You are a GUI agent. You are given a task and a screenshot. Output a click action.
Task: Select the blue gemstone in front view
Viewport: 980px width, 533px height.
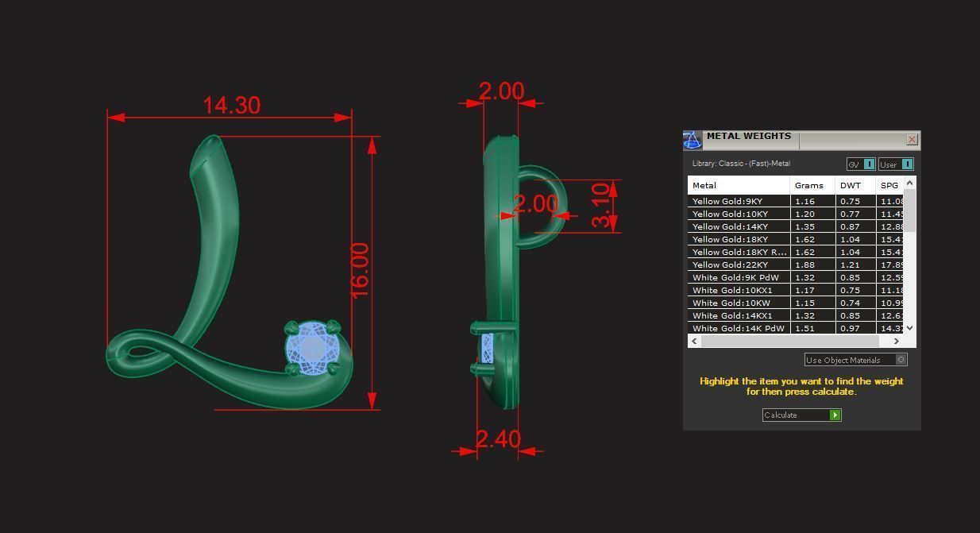coord(313,348)
